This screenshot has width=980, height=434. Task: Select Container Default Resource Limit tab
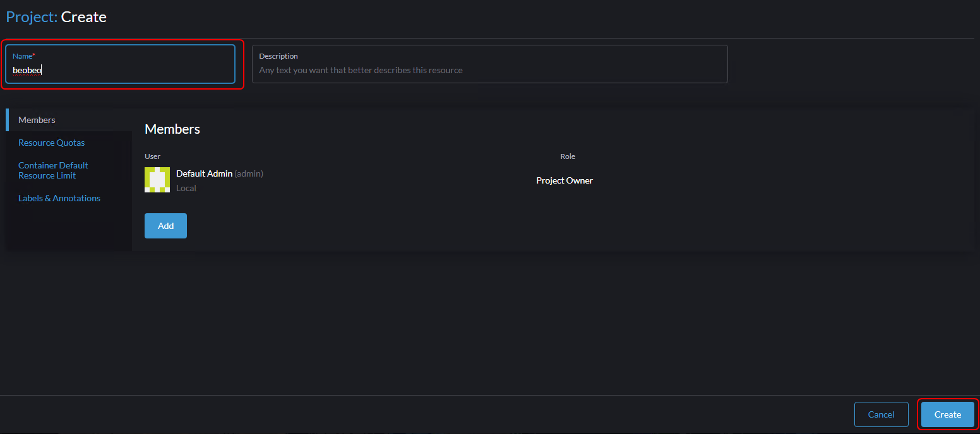click(53, 170)
